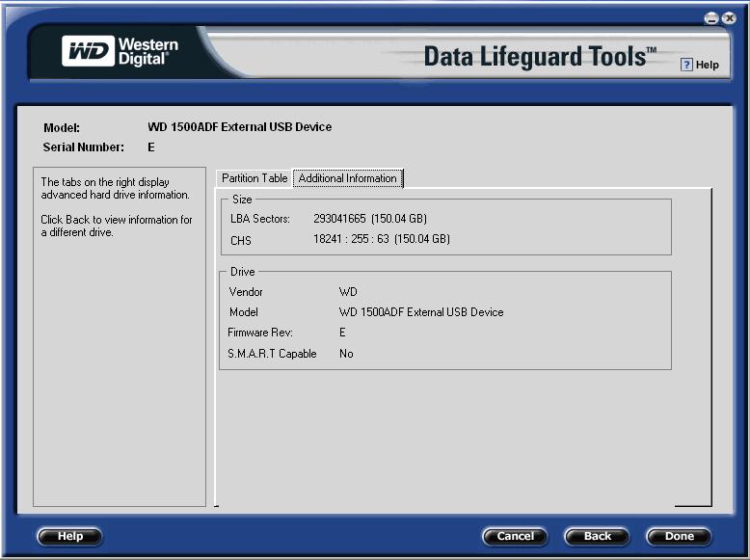Click the Data Lifeguard Tools title
This screenshot has height=560, width=750.
[540, 57]
